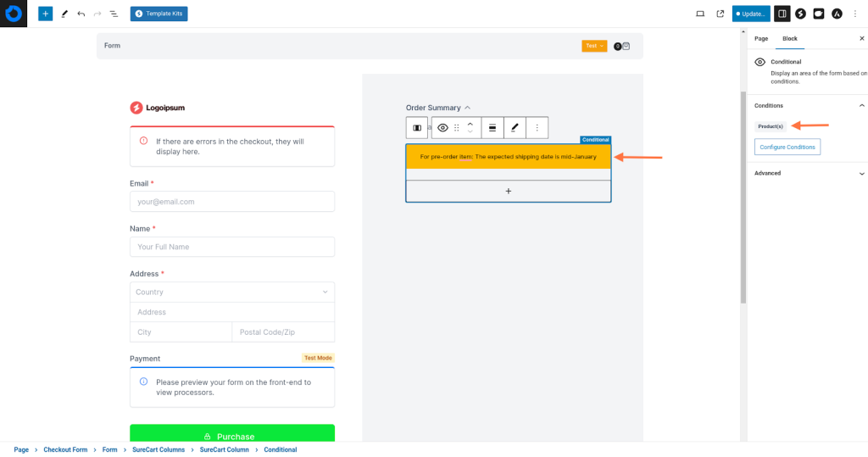Open the Country dropdown
The image size is (868, 457).
pos(231,292)
